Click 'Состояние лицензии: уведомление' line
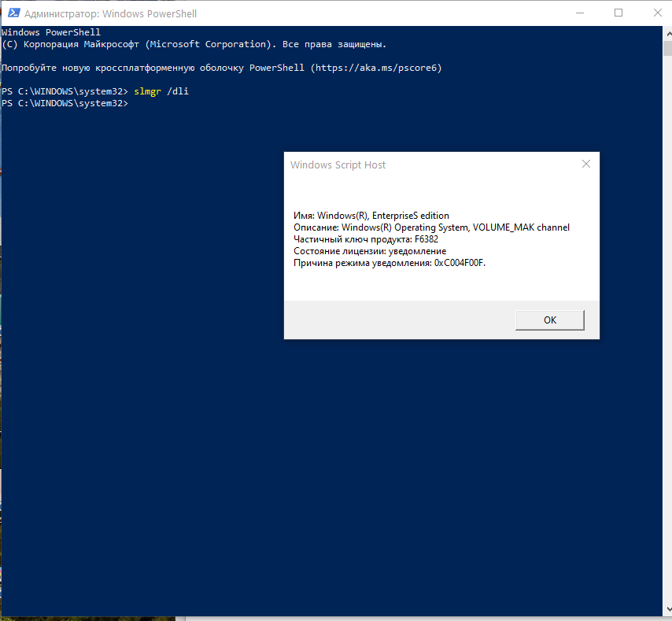 click(370, 251)
